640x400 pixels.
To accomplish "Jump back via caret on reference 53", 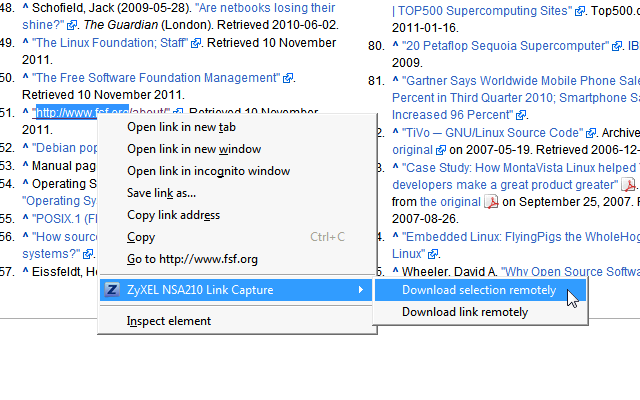I will click(x=25, y=165).
